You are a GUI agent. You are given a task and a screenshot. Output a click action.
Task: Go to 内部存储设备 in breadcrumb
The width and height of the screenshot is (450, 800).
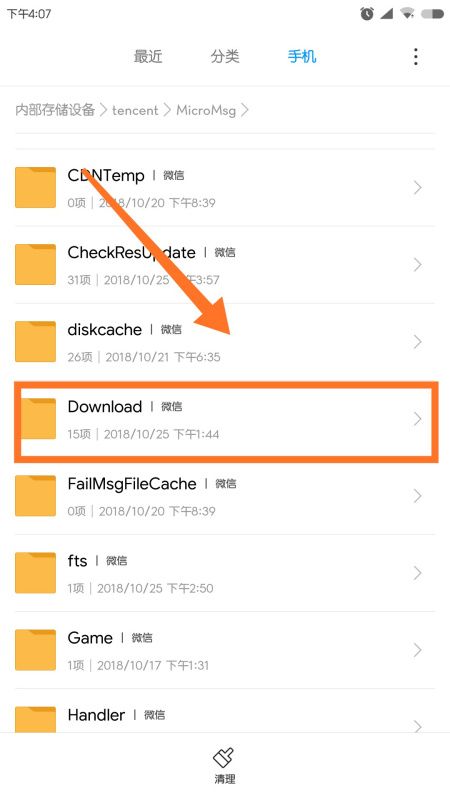point(55,110)
